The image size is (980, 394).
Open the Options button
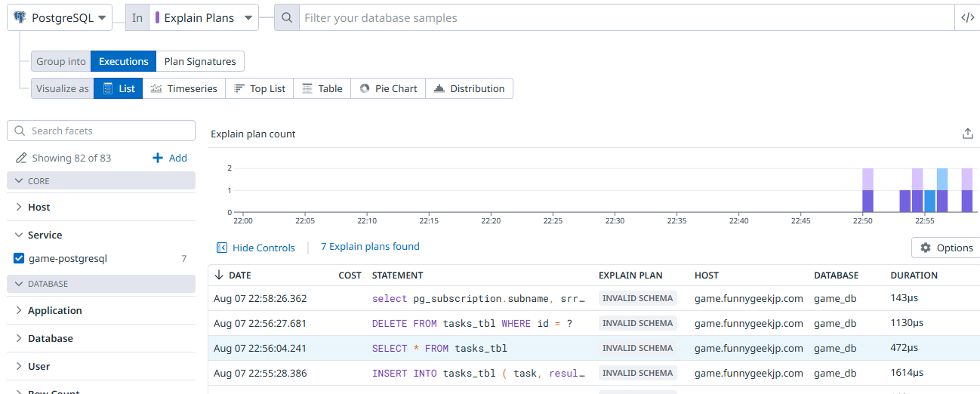(946, 248)
